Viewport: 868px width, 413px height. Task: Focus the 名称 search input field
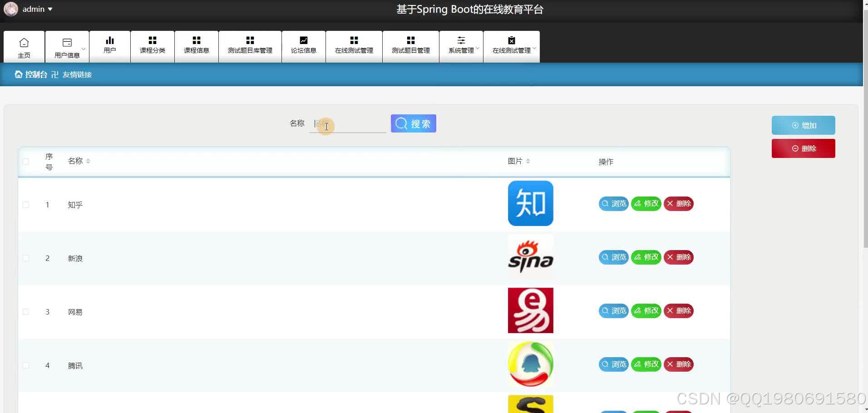tap(347, 123)
